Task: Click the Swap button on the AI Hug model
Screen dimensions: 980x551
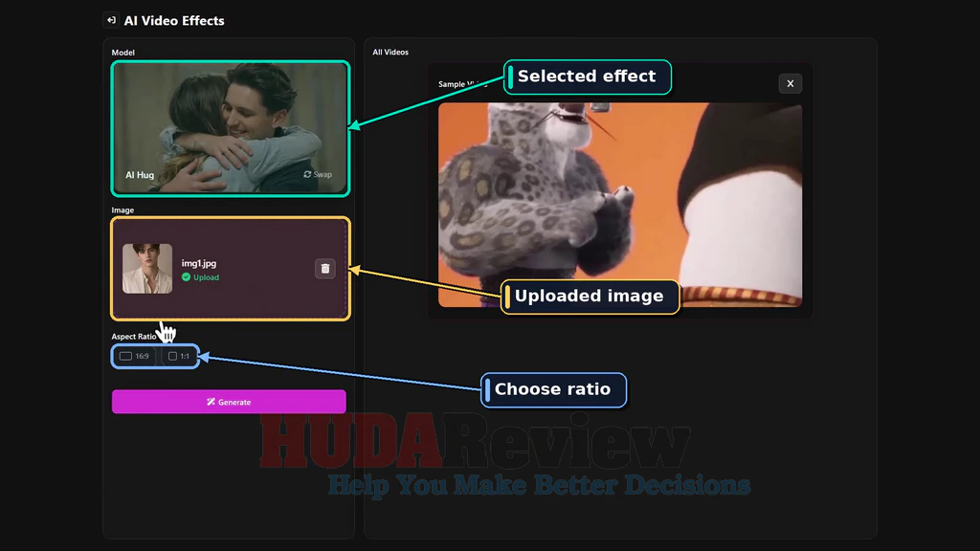Action: click(318, 174)
